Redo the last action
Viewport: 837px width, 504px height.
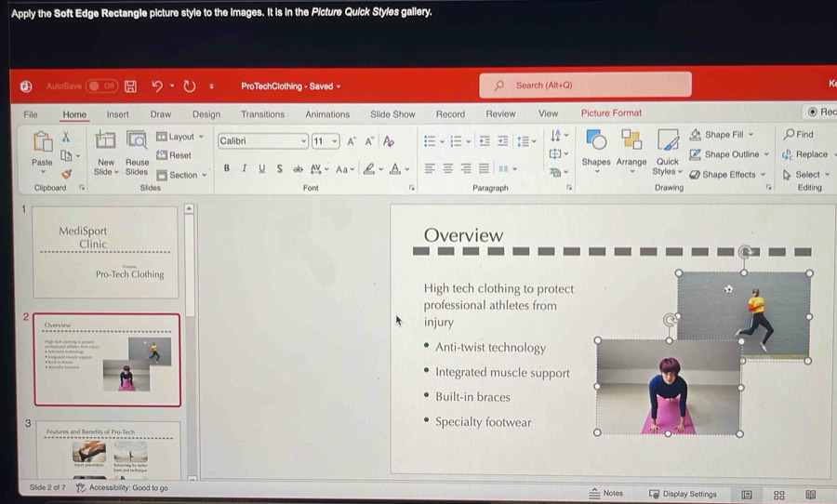point(190,86)
